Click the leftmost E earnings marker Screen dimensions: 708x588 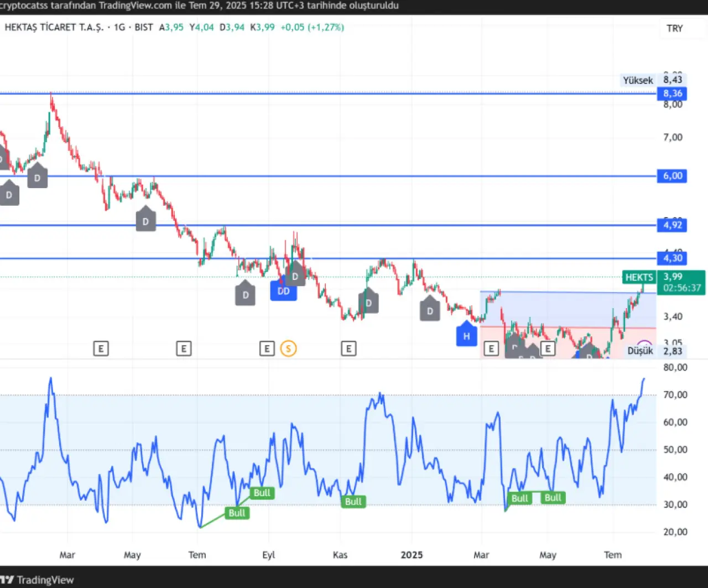tap(101, 348)
